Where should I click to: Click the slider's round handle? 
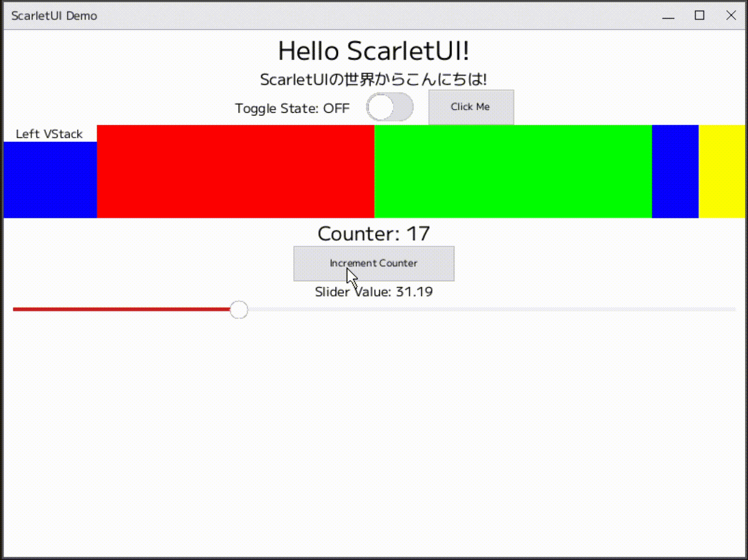pyautogui.click(x=239, y=310)
